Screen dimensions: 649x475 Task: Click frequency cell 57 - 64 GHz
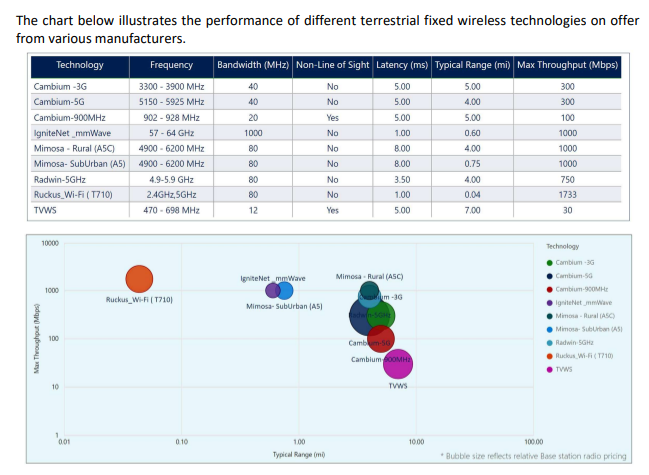171,133
